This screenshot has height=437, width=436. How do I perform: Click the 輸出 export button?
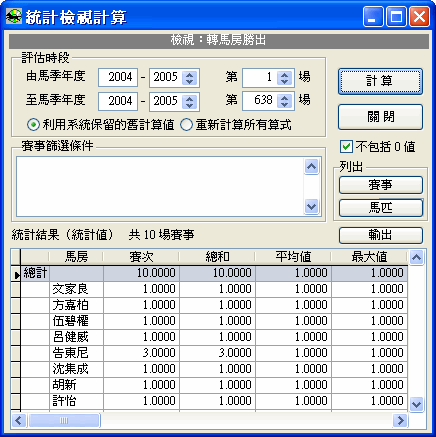(381, 235)
